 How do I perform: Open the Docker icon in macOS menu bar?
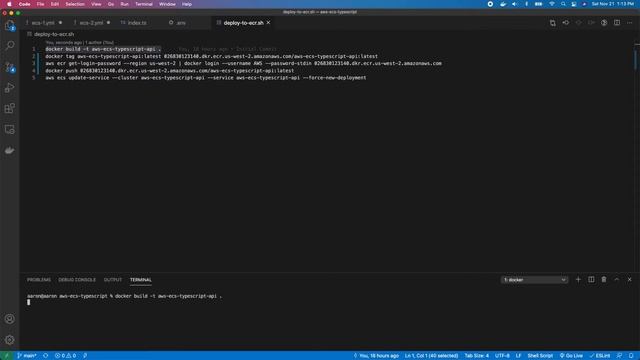[503, 4]
